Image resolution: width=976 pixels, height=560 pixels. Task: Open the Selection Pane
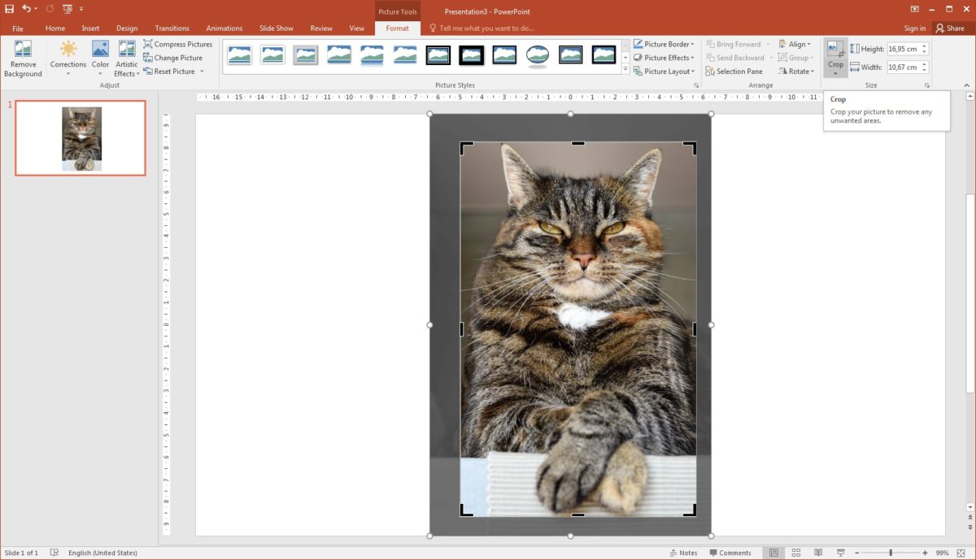pyautogui.click(x=734, y=71)
